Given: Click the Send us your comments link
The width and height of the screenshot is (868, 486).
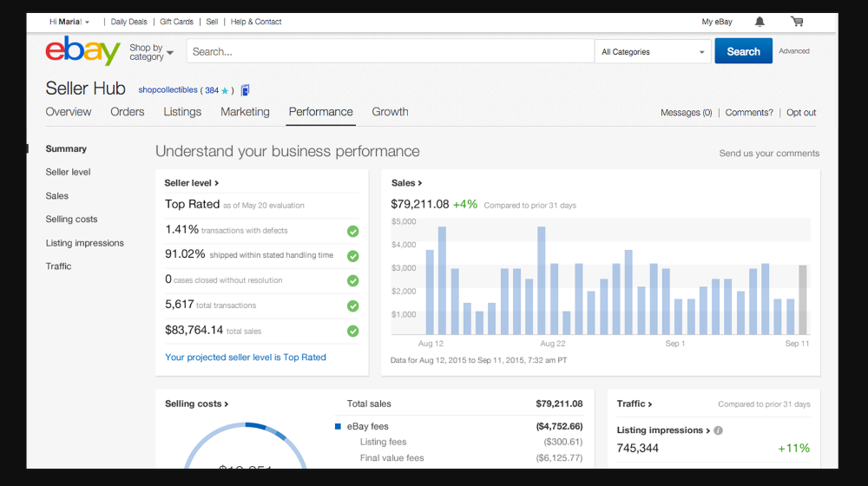Looking at the screenshot, I should (x=769, y=154).
